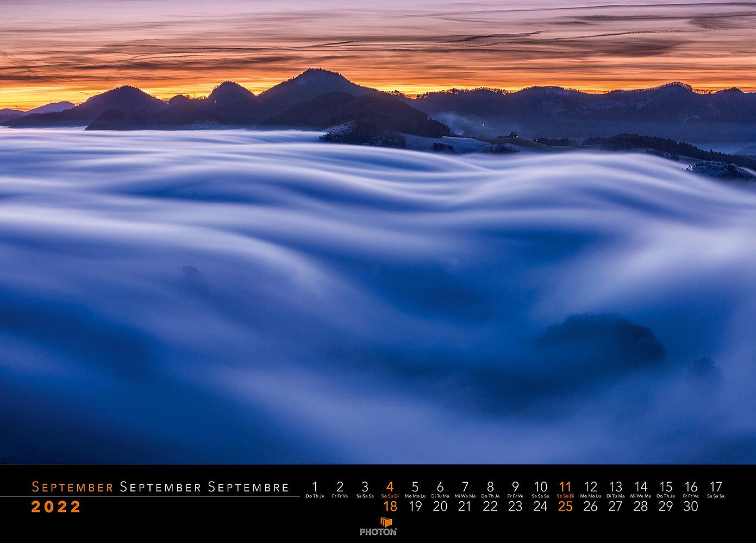The height and width of the screenshot is (543, 756).
Task: Select date 27 in the second row
Action: pos(615,507)
